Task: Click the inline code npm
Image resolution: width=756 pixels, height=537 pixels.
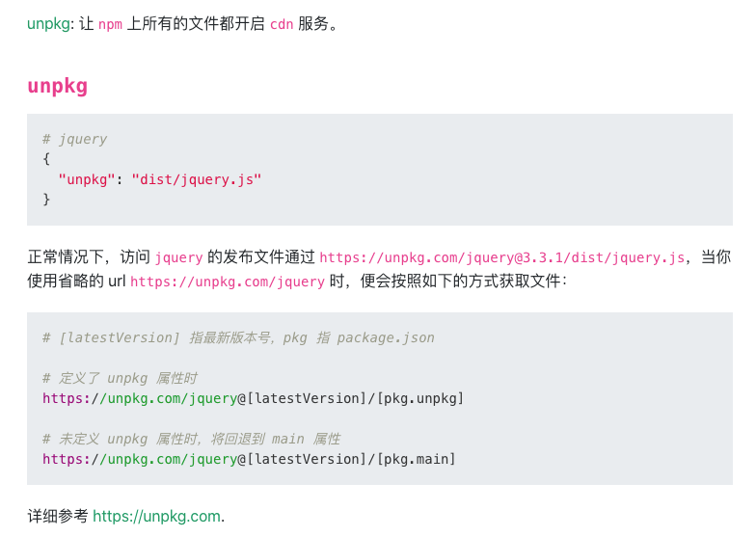Action: pyautogui.click(x=110, y=24)
